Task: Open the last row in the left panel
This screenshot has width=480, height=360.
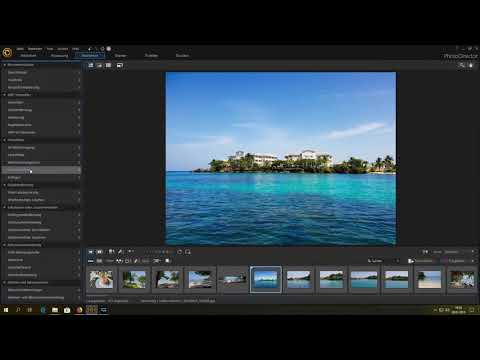Action: pos(41,297)
